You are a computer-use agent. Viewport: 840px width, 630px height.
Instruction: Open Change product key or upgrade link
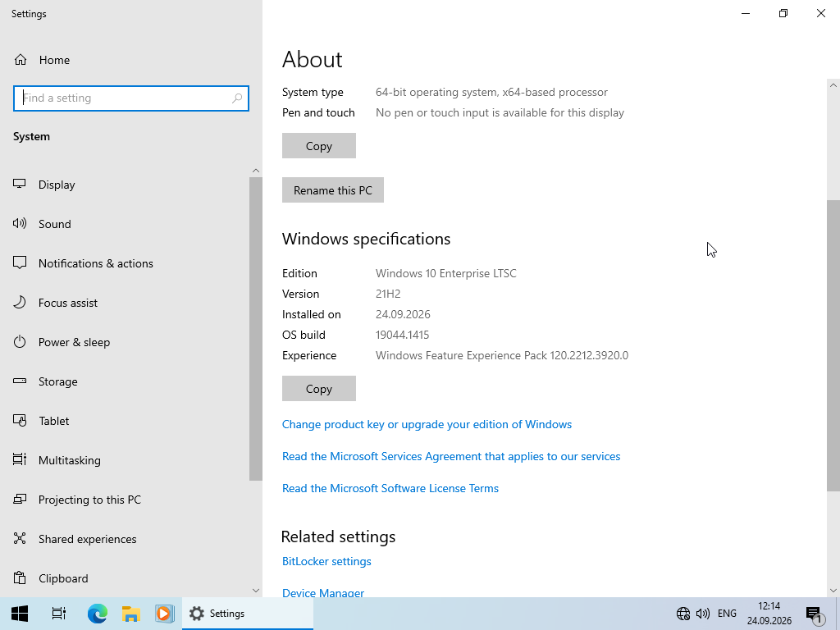pyautogui.click(x=427, y=424)
